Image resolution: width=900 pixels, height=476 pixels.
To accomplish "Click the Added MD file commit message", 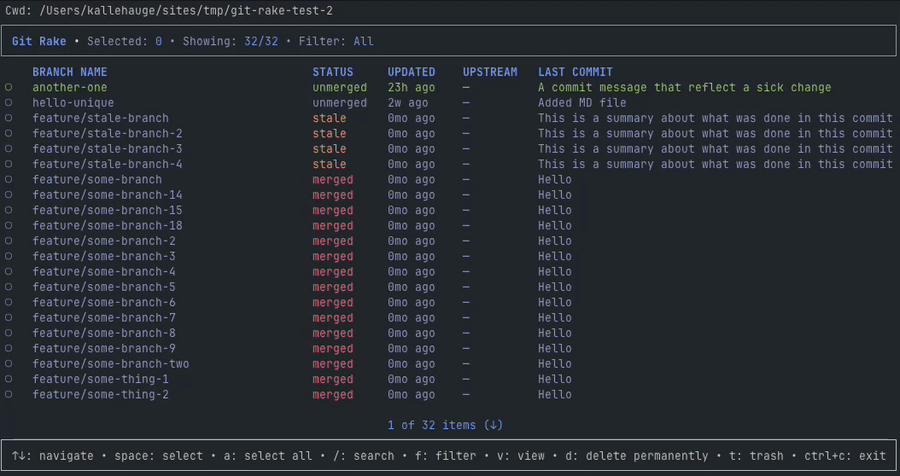I will pos(582,103).
